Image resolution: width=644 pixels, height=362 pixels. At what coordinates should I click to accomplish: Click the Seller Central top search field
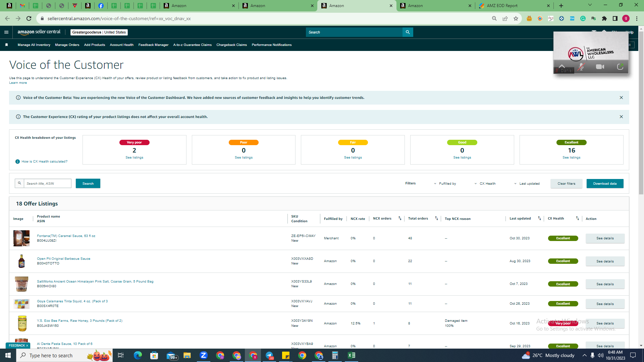pyautogui.click(x=354, y=32)
